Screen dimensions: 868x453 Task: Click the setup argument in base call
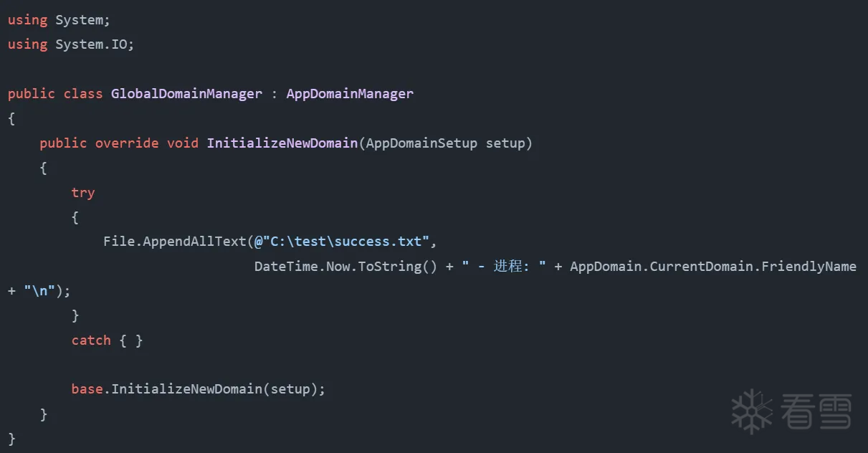[x=290, y=389]
